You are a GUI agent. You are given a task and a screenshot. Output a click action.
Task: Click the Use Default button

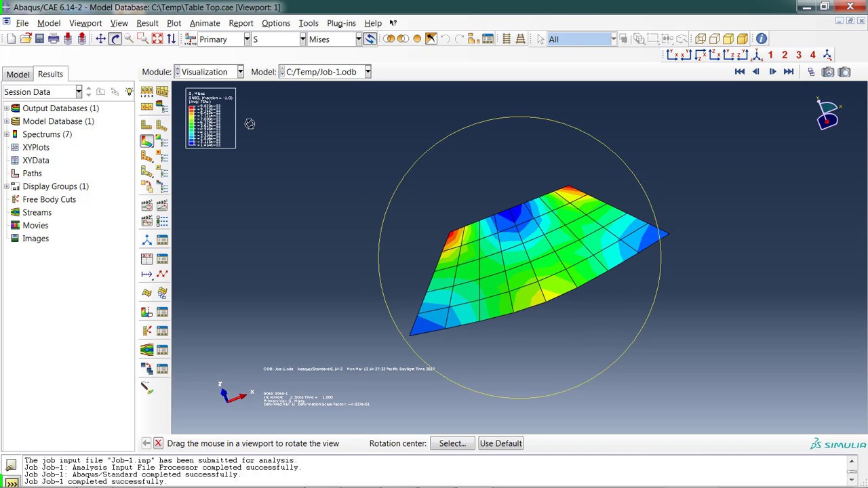500,443
